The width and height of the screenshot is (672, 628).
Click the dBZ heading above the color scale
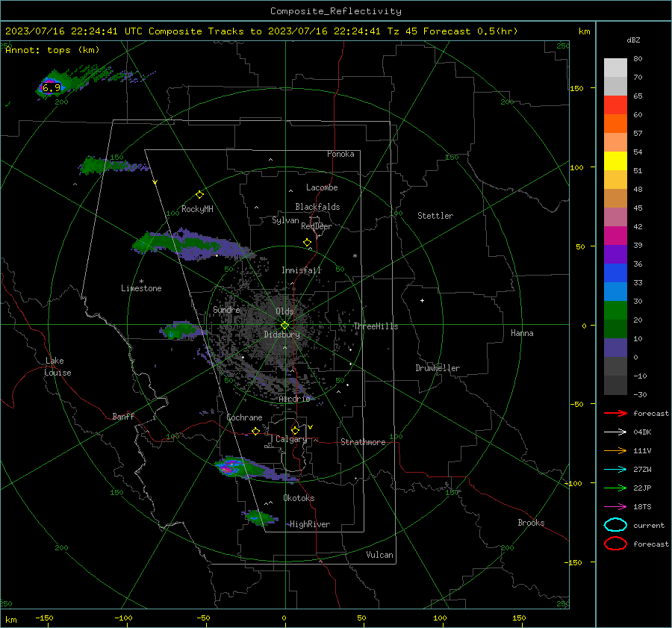[633, 40]
